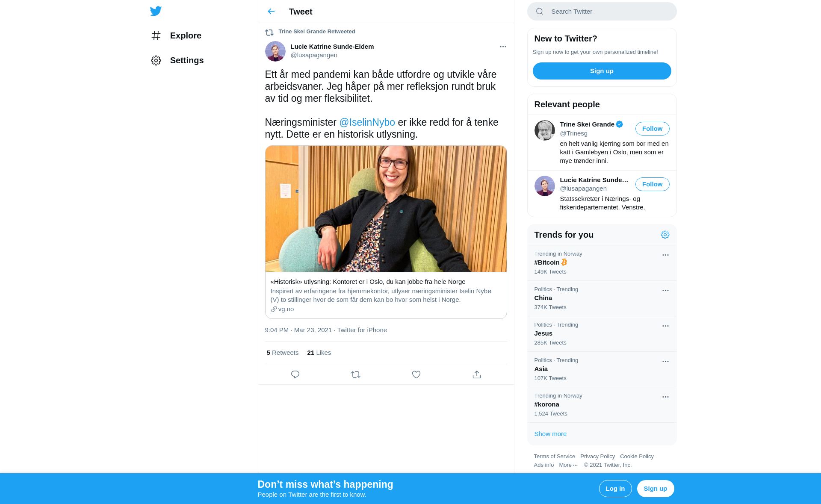This screenshot has width=821, height=504.
Task: Click Log in on bottom banner
Action: click(x=615, y=489)
